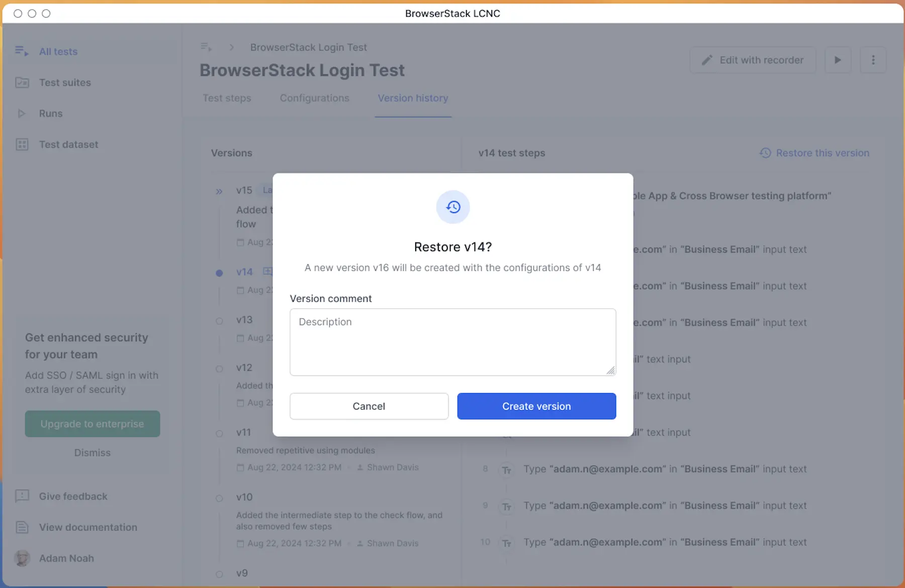The width and height of the screenshot is (905, 588).
Task: Select version v15 radio marker
Action: coord(219,191)
